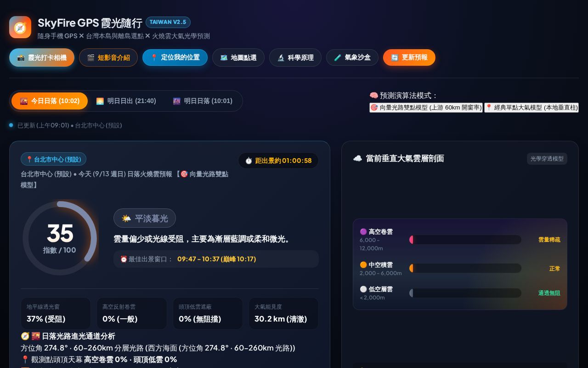Select the 今日日落 (10:02) tab

(50, 101)
